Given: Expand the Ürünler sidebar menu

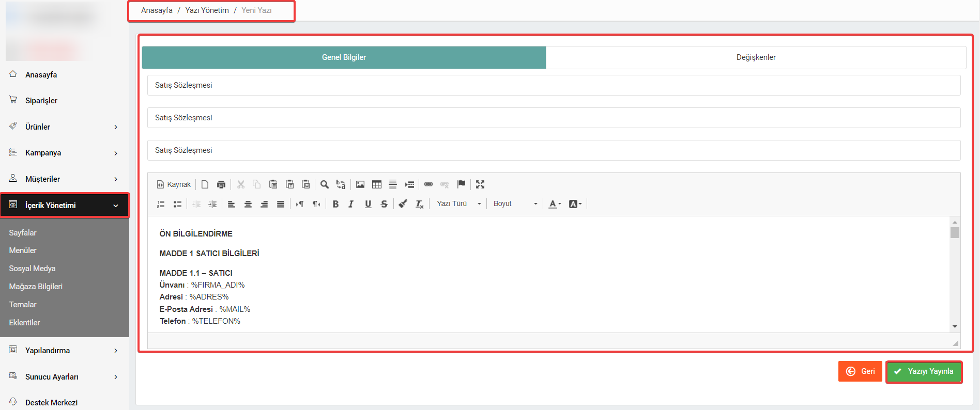Looking at the screenshot, I should (x=64, y=127).
